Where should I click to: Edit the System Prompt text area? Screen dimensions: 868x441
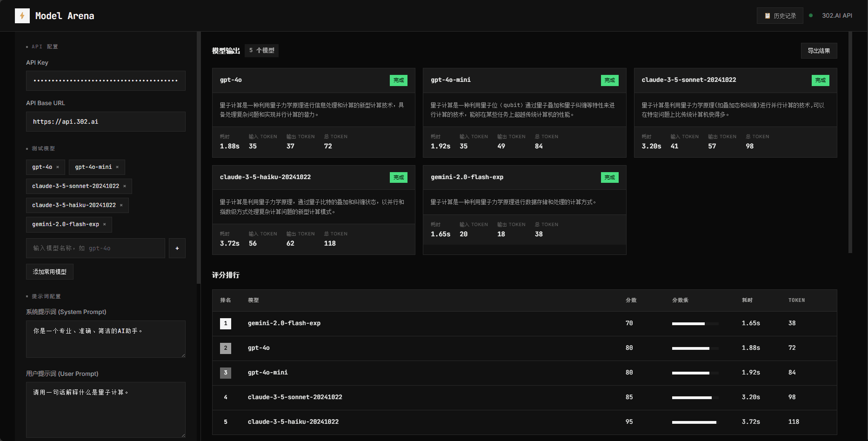coord(106,339)
